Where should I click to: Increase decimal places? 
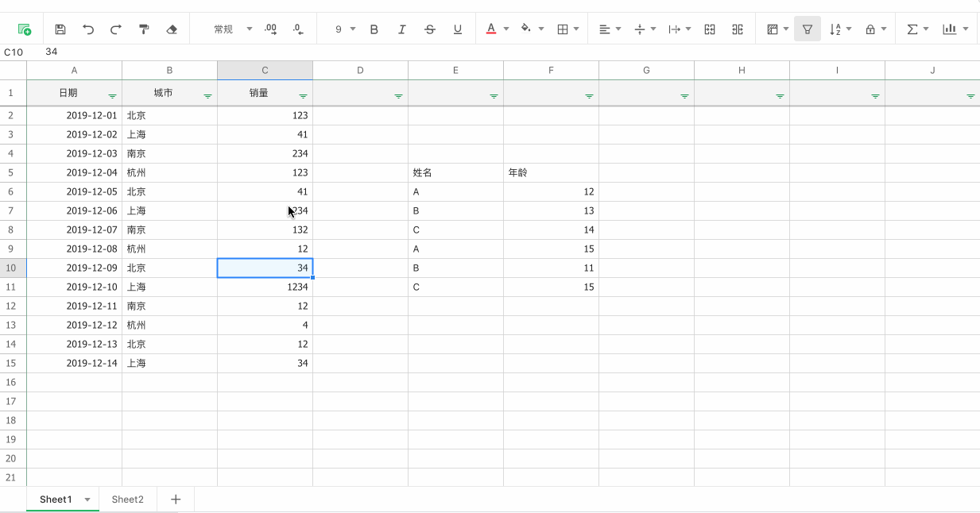271,29
